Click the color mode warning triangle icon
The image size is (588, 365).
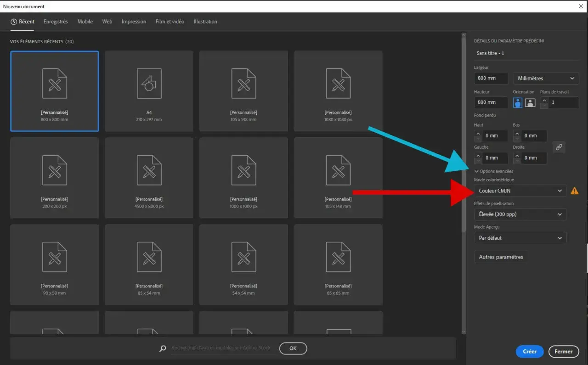click(574, 191)
